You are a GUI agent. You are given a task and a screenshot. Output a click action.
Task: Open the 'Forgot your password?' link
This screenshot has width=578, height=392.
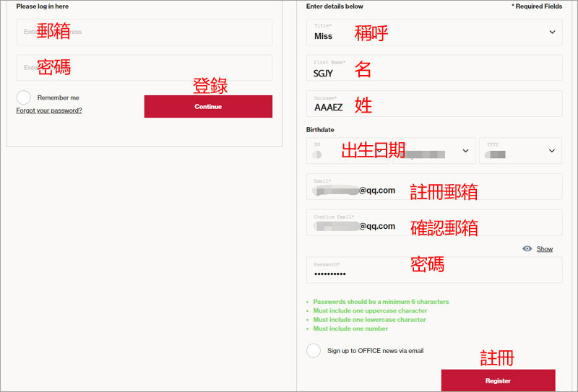click(x=49, y=110)
